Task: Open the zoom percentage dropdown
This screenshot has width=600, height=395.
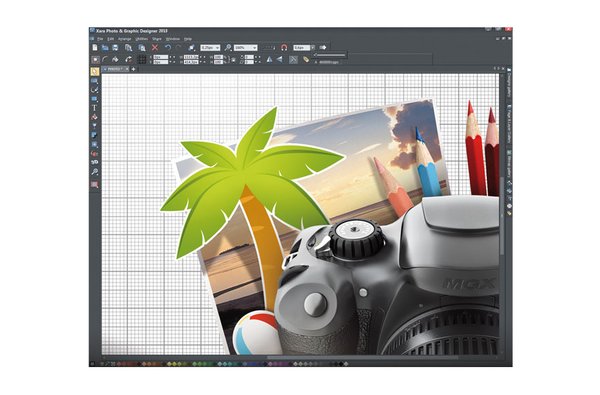Action: coord(246,47)
